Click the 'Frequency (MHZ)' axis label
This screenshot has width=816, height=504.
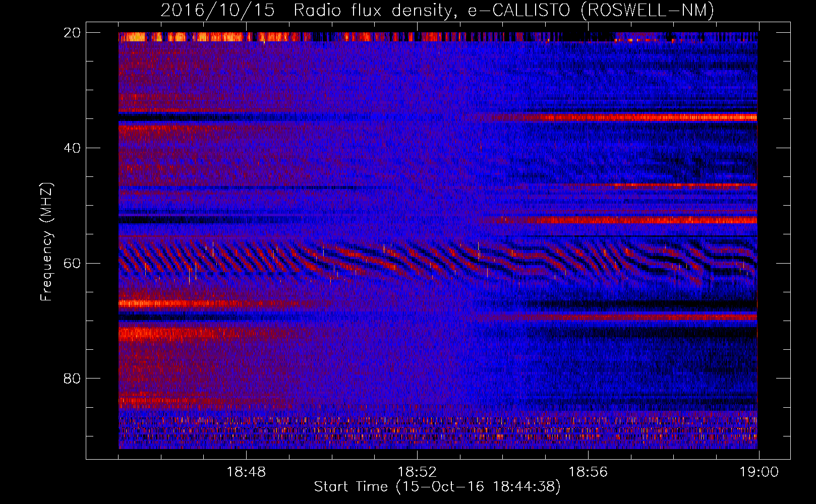coord(46,242)
